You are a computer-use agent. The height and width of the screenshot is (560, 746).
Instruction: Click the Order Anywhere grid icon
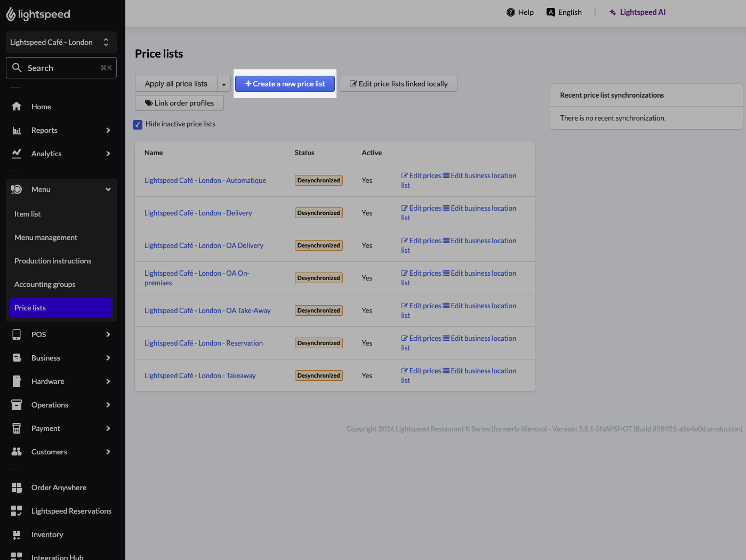pyautogui.click(x=17, y=487)
